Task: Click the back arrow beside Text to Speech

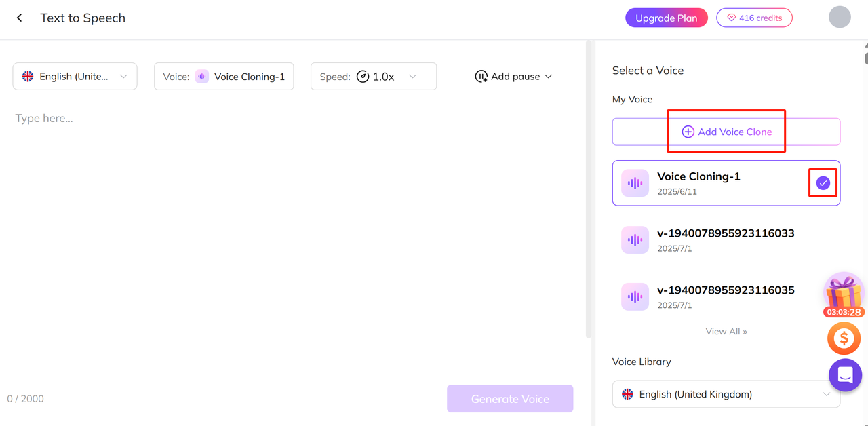Action: [20, 18]
